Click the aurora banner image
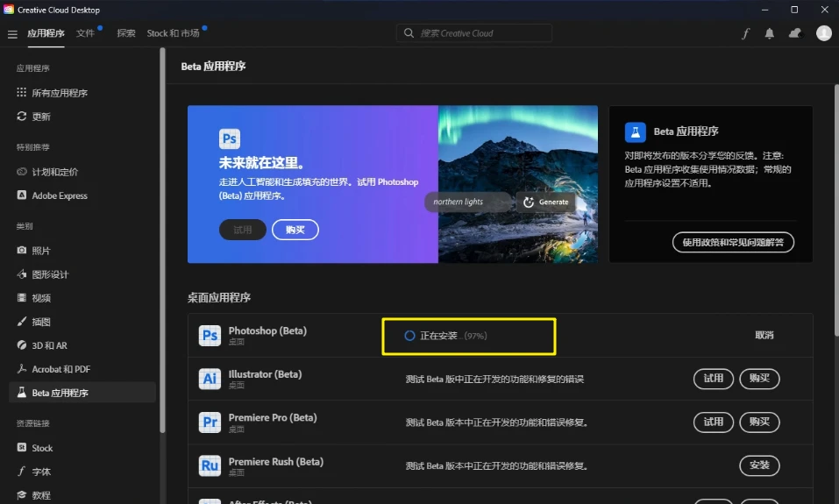Screen dimensions: 839x504 tap(518, 184)
